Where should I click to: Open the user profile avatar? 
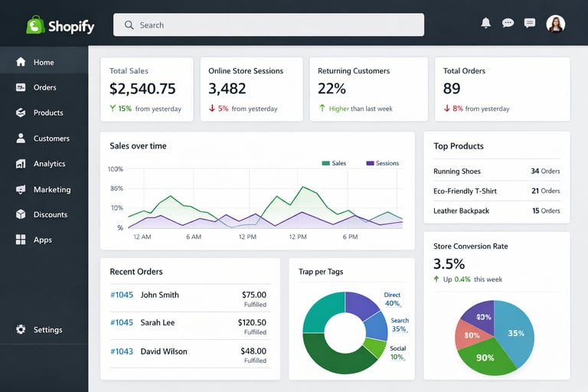[x=555, y=24]
